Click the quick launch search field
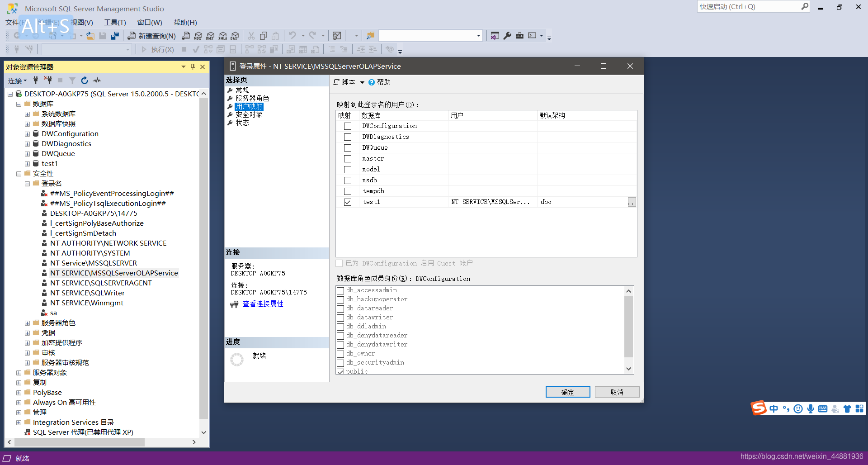This screenshot has height=465, width=868. tap(749, 6)
